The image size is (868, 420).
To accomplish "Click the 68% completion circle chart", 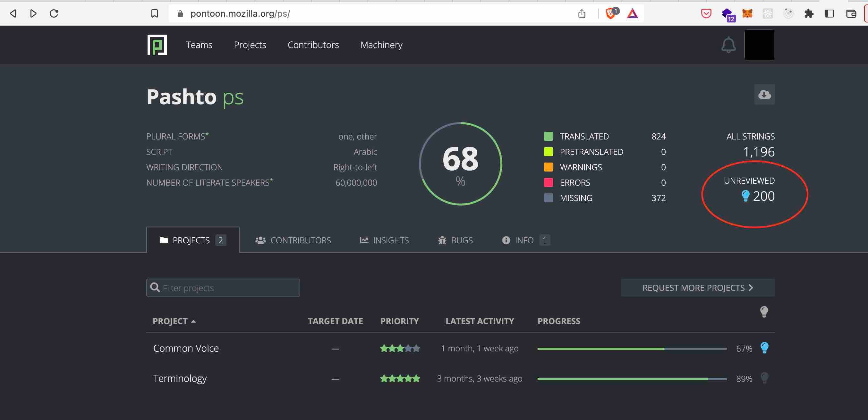I will coord(460,164).
